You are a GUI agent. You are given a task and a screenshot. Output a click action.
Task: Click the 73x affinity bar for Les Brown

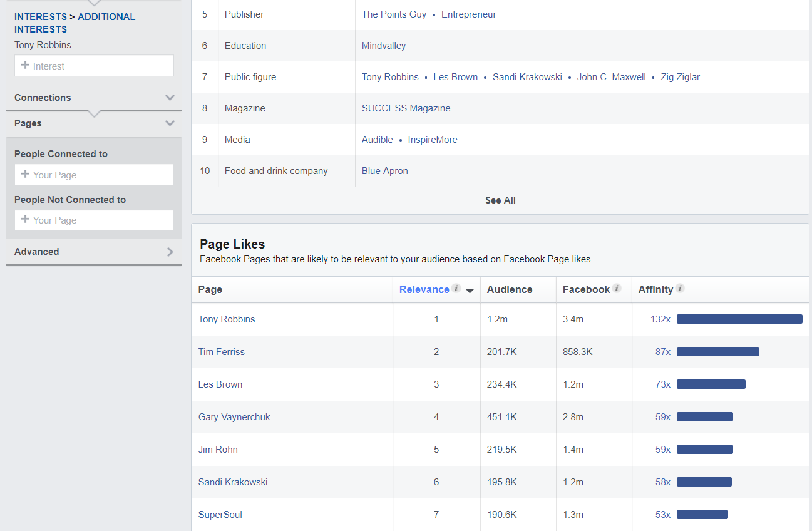tap(711, 384)
